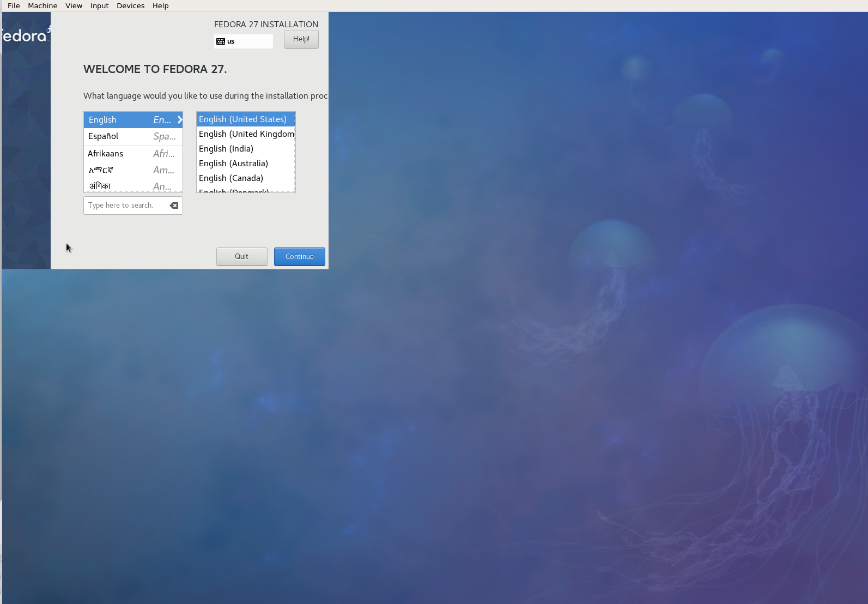Click the us keyboard layout indicator

tap(244, 41)
